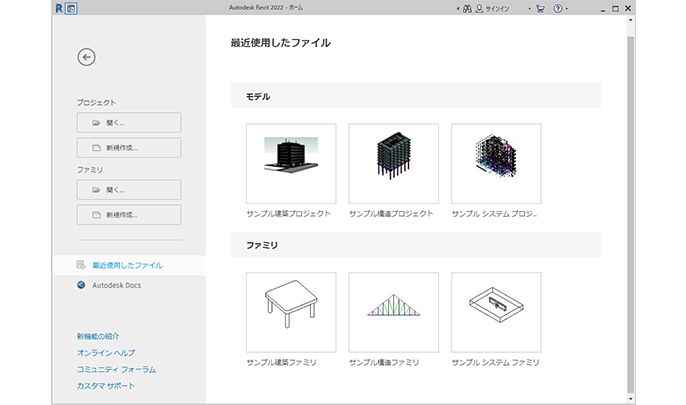This screenshot has height=405, width=686.
Task: Click the vertical scrollbar thumb
Action: (x=630, y=214)
